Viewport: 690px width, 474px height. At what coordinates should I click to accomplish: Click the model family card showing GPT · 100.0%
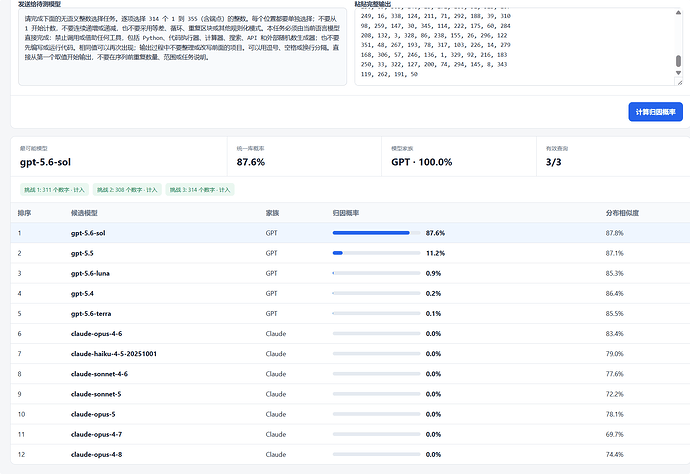(459, 157)
